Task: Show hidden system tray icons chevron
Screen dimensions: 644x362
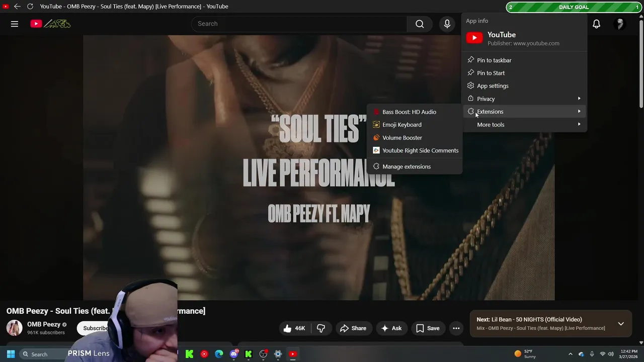Action: pos(570,354)
